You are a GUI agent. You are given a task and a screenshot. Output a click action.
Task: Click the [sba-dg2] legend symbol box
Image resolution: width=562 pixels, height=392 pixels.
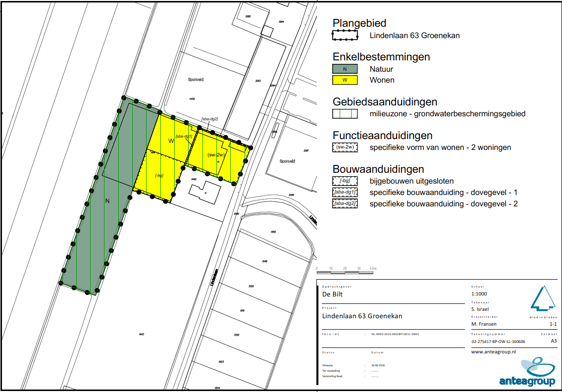(x=345, y=203)
